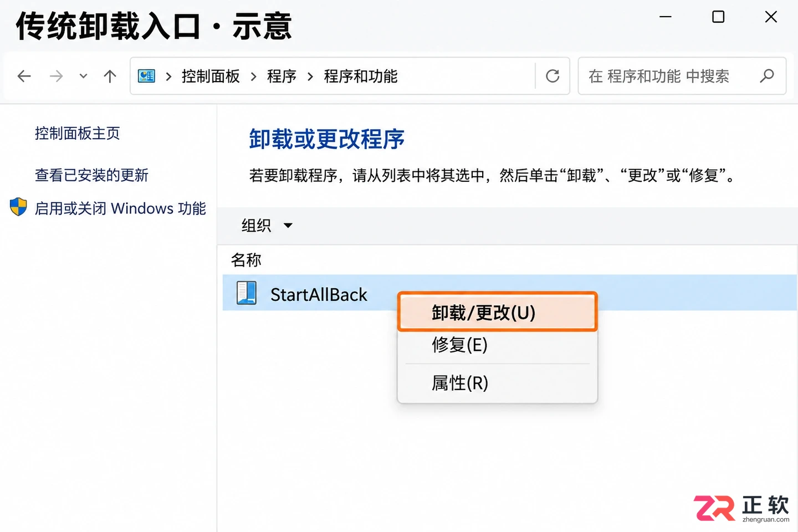798x532 pixels.
Task: Close the window
Action: click(x=771, y=17)
